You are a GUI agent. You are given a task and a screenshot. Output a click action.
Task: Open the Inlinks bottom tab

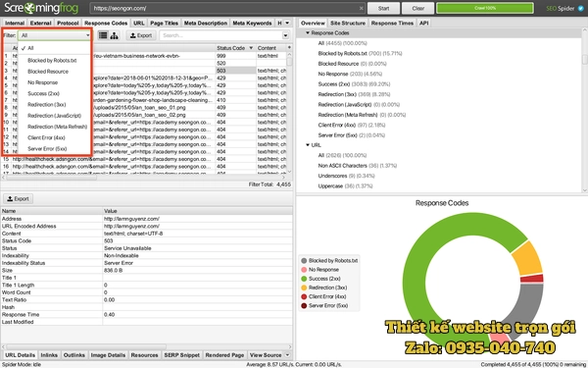point(49,355)
